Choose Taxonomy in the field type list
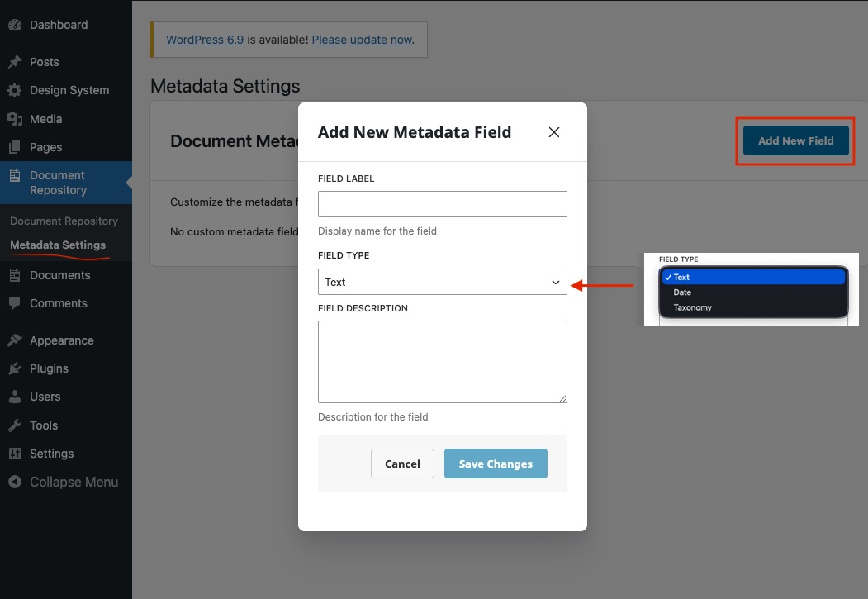 click(x=693, y=307)
